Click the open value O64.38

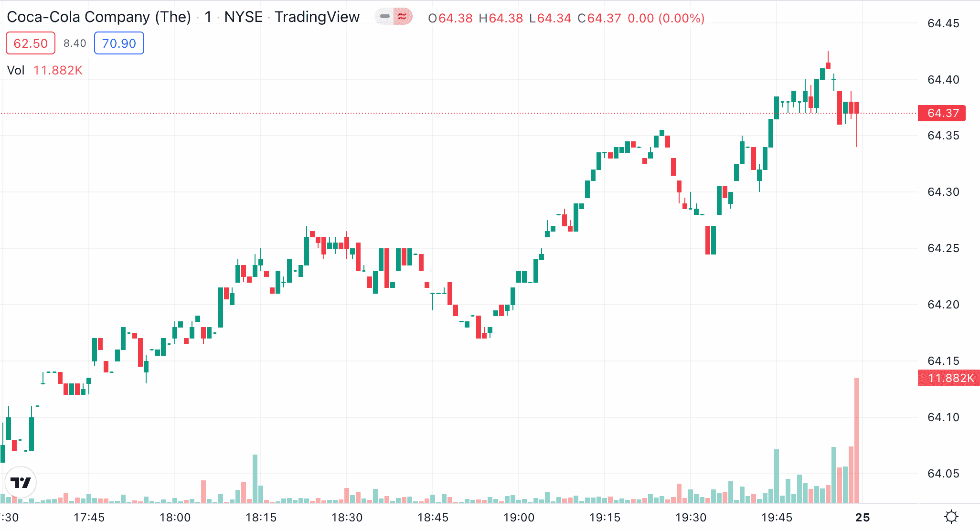450,18
